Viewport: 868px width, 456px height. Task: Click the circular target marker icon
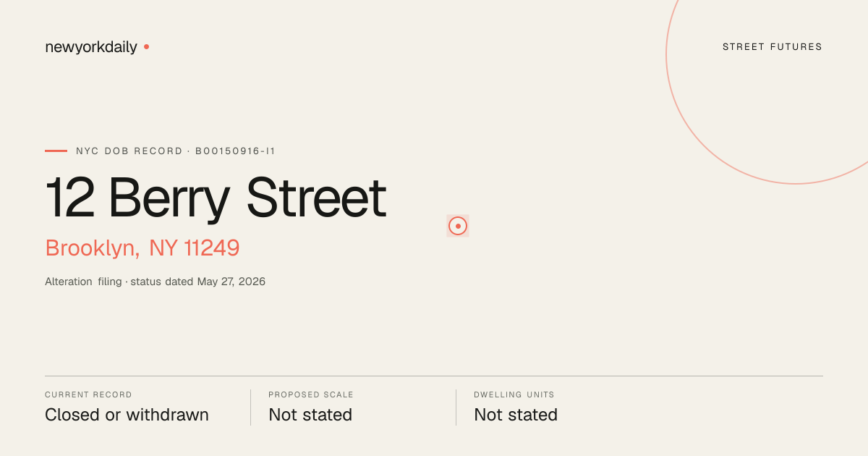click(458, 226)
